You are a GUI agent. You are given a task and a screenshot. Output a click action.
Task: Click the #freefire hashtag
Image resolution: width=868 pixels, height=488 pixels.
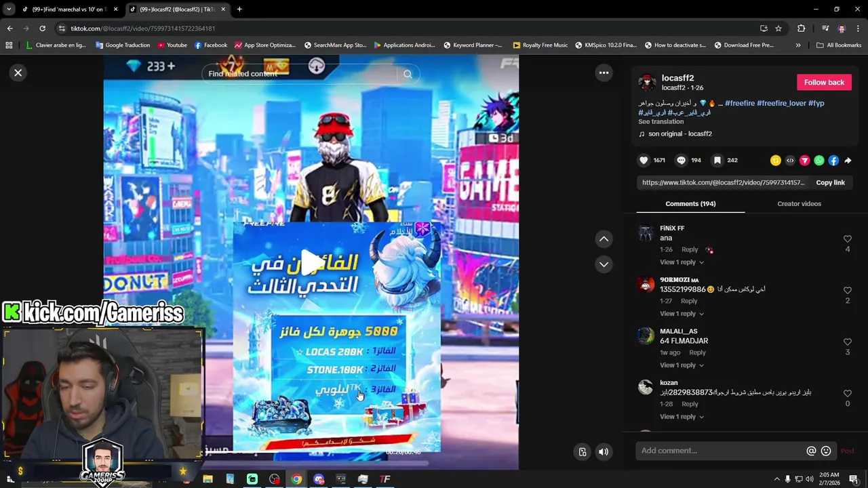point(739,103)
